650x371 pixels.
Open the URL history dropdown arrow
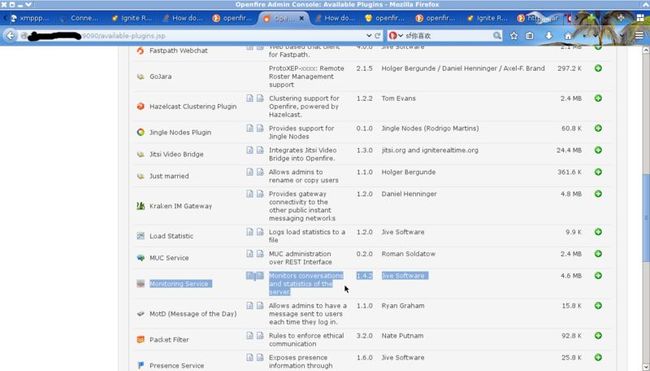369,36
